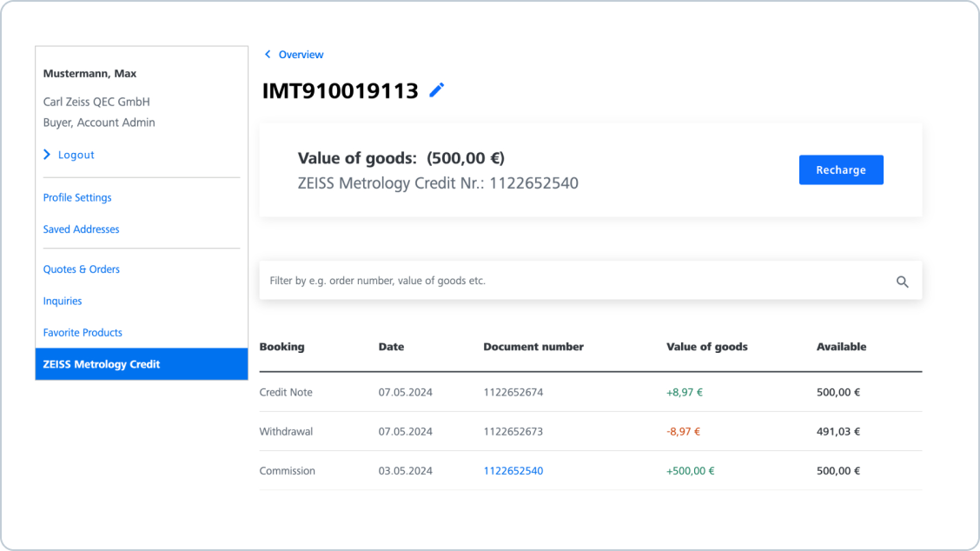
Task: Click the Value of goods column header
Action: [x=706, y=347]
